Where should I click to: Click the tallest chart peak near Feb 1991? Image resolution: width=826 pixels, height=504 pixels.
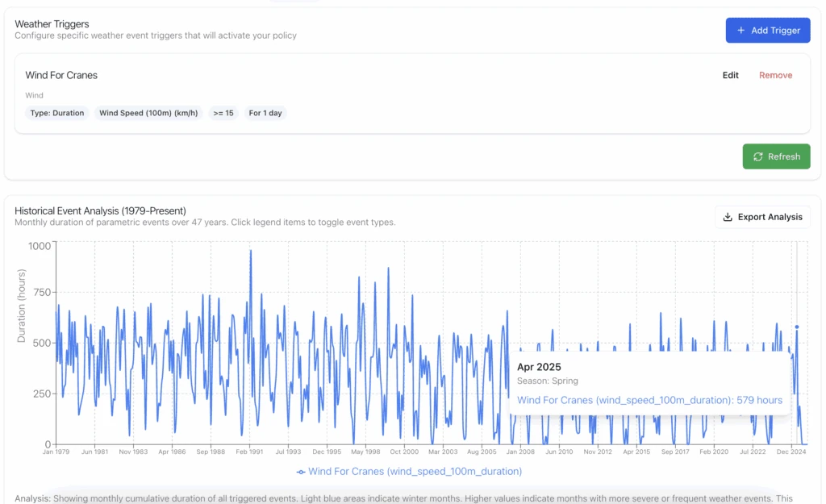(250, 251)
